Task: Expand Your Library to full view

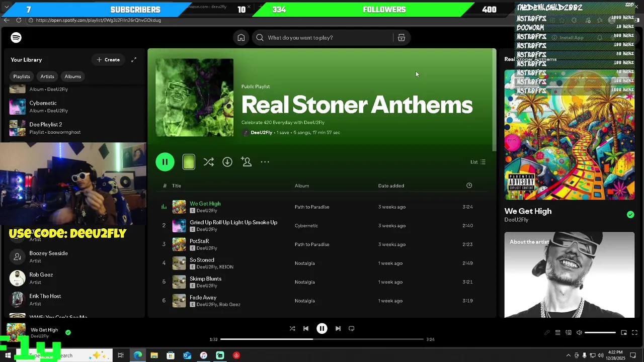Action: click(134, 60)
